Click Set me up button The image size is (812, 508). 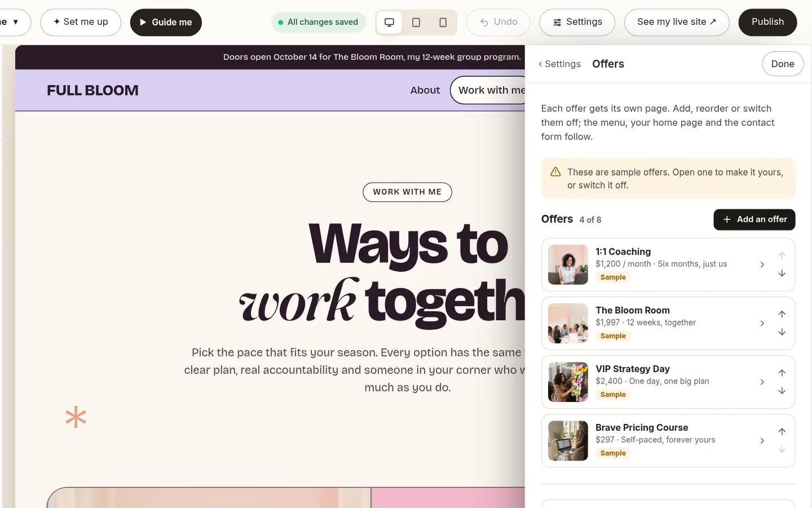81,22
